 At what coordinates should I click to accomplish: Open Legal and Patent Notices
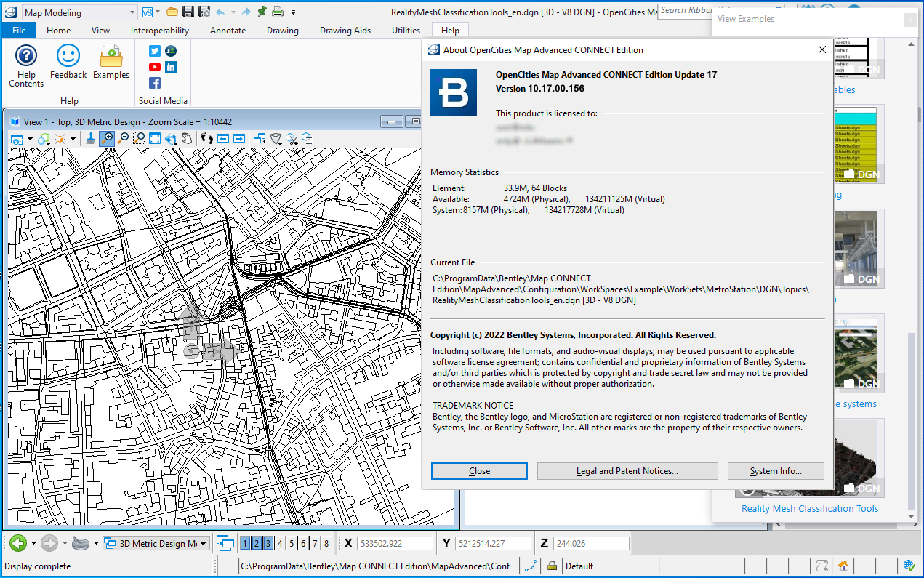coord(627,471)
